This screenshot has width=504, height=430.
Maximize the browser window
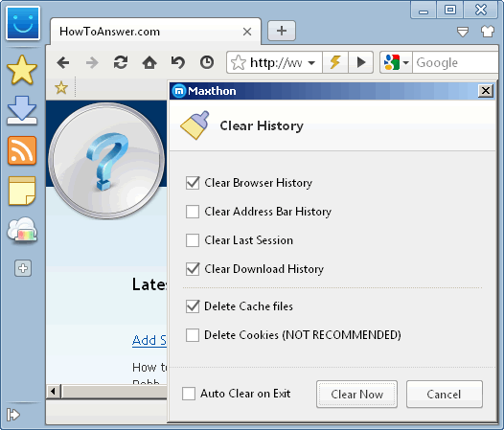450,11
